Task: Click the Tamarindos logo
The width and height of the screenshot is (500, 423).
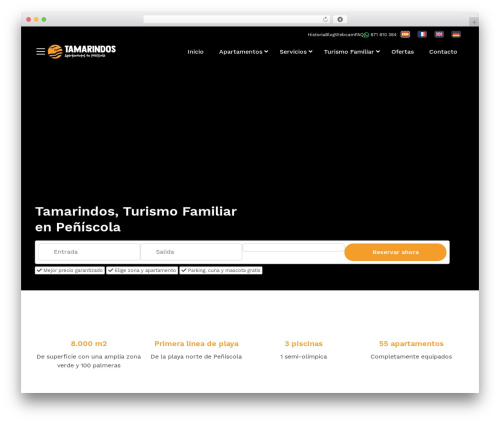Action: (x=82, y=52)
